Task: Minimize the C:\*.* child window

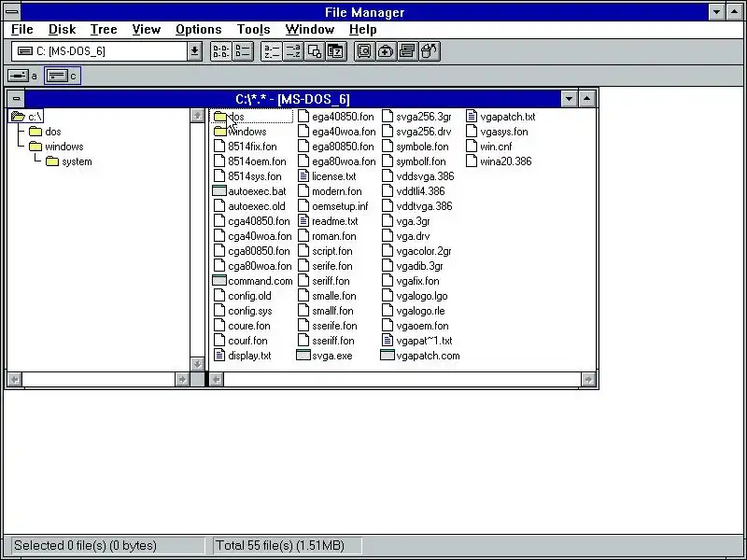Action: [569, 99]
